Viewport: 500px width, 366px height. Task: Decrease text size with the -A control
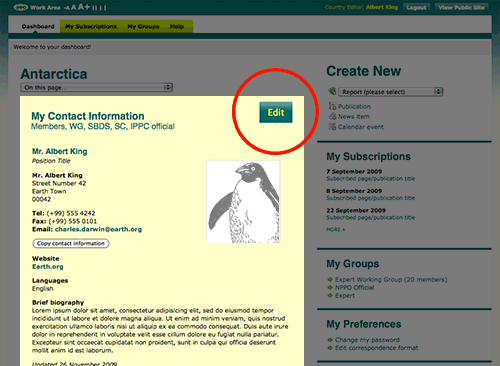pyautogui.click(x=67, y=8)
